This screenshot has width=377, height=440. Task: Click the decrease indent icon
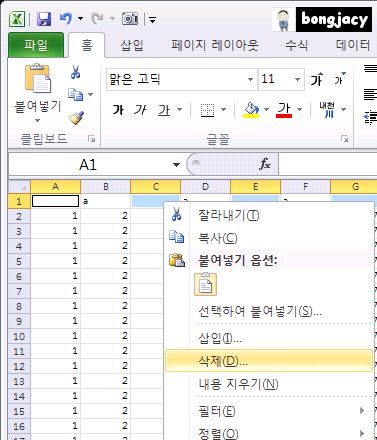point(370,118)
